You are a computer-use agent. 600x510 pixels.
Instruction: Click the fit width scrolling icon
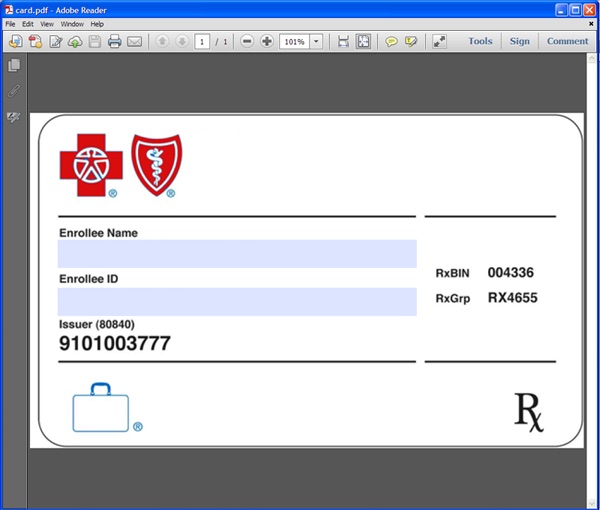point(343,41)
